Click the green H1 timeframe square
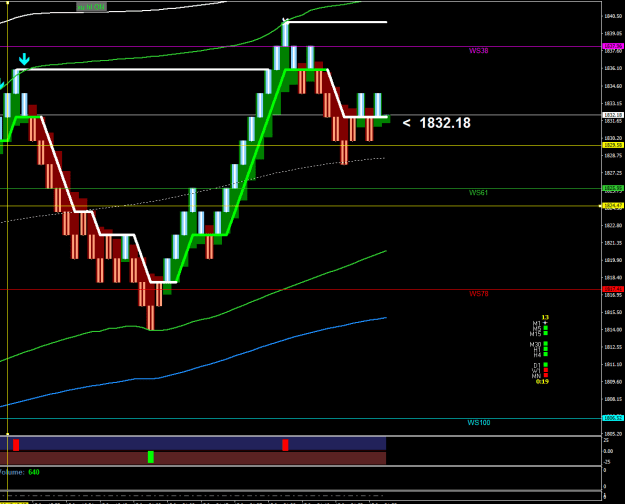The image size is (625, 504). [546, 349]
